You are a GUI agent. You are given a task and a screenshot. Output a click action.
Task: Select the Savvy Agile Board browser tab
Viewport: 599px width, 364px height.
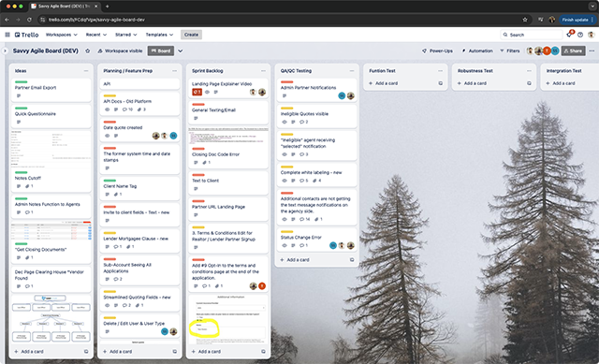tap(65, 7)
